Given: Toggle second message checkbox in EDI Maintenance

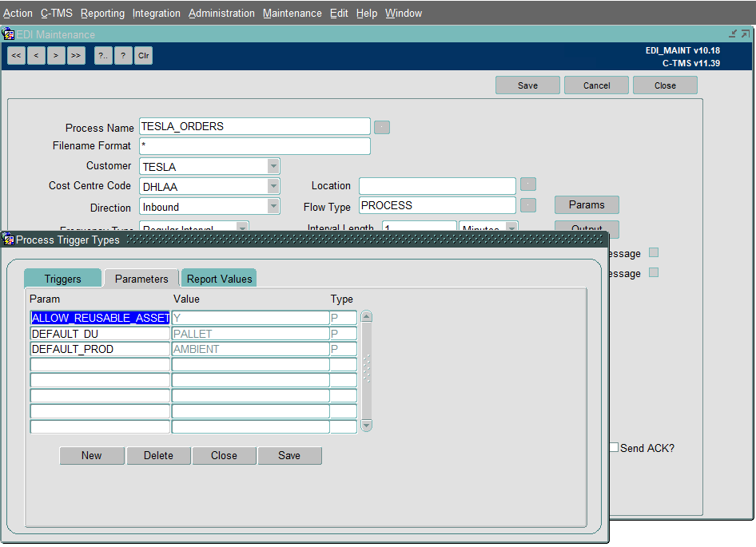Looking at the screenshot, I should (654, 273).
